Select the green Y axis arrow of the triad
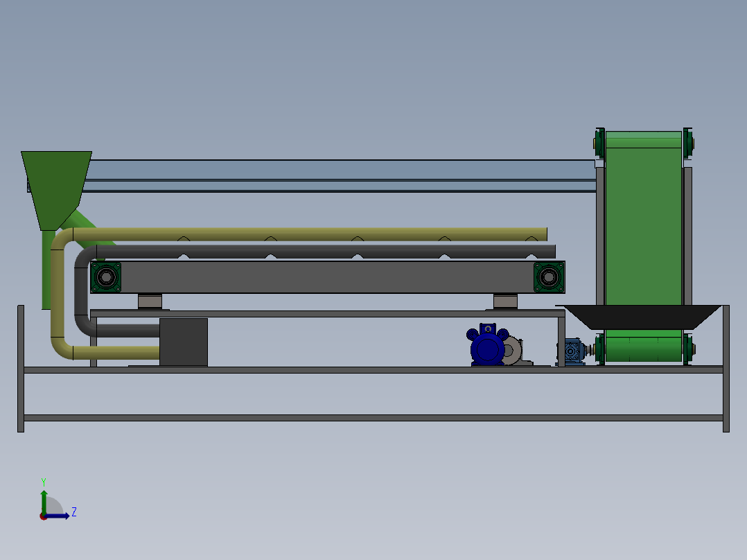 pyautogui.click(x=44, y=501)
